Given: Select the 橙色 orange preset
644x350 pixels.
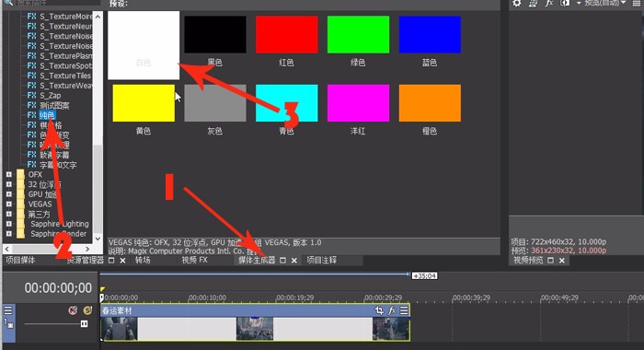Looking at the screenshot, I should point(430,103).
